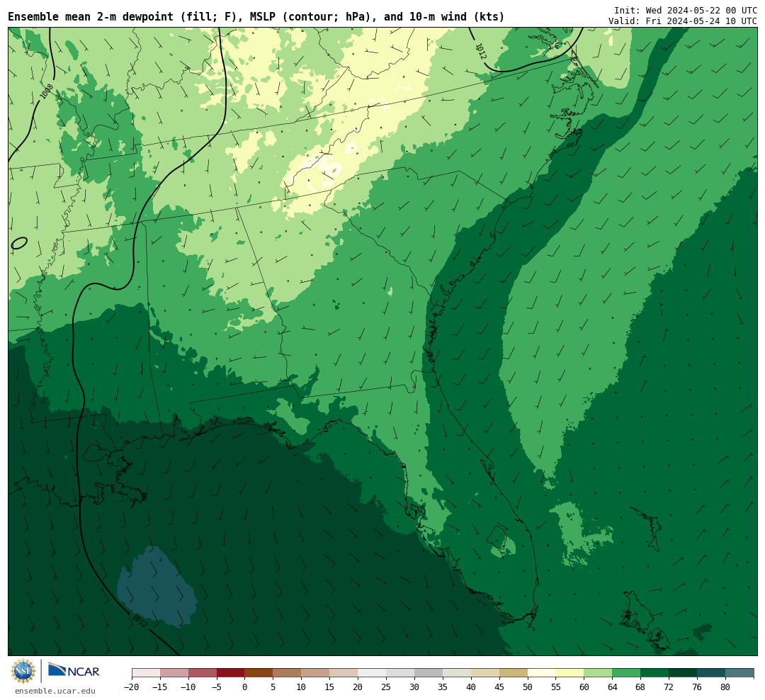
Task: Click the colorbar swatch right of 80
Action: point(739,673)
